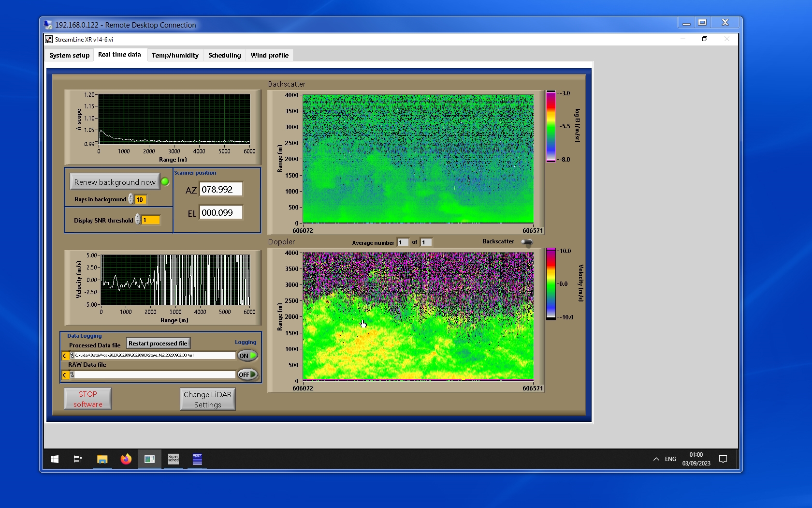812x508 pixels.
Task: Open File Explorer from the taskbar
Action: [x=102, y=459]
